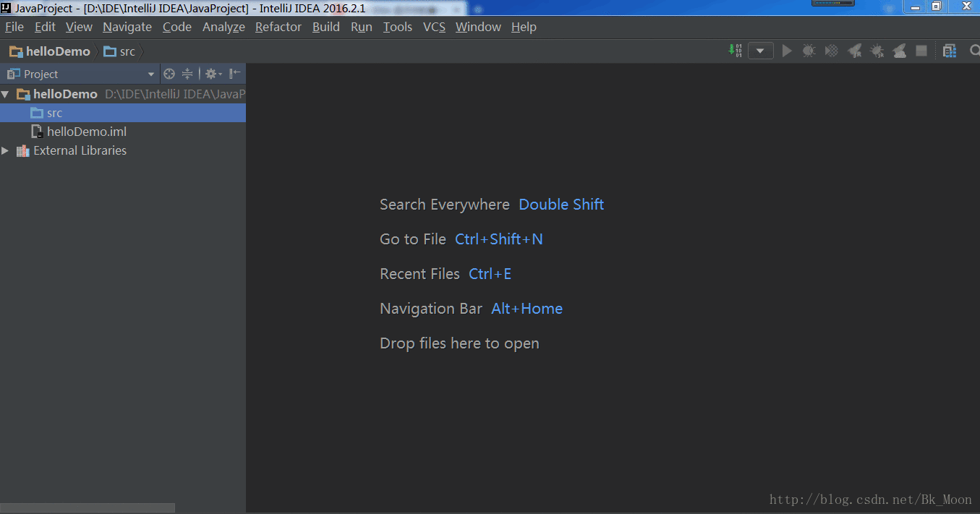Open the Project view type dropdown

(x=151, y=74)
